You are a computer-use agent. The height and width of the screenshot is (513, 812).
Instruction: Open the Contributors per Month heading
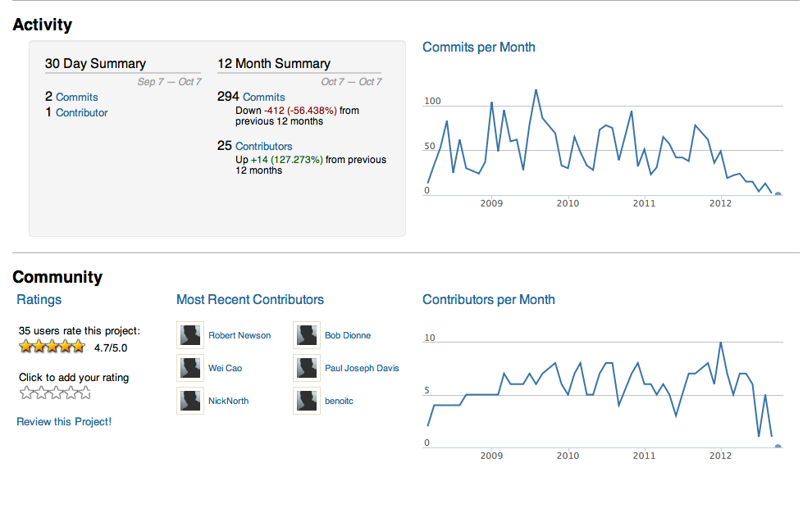tap(488, 300)
